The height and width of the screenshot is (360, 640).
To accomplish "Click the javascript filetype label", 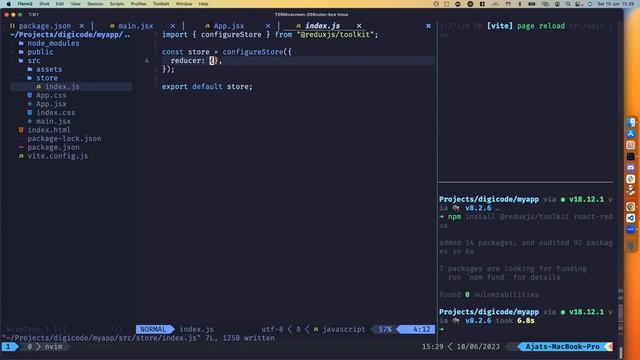I will coord(344,329).
